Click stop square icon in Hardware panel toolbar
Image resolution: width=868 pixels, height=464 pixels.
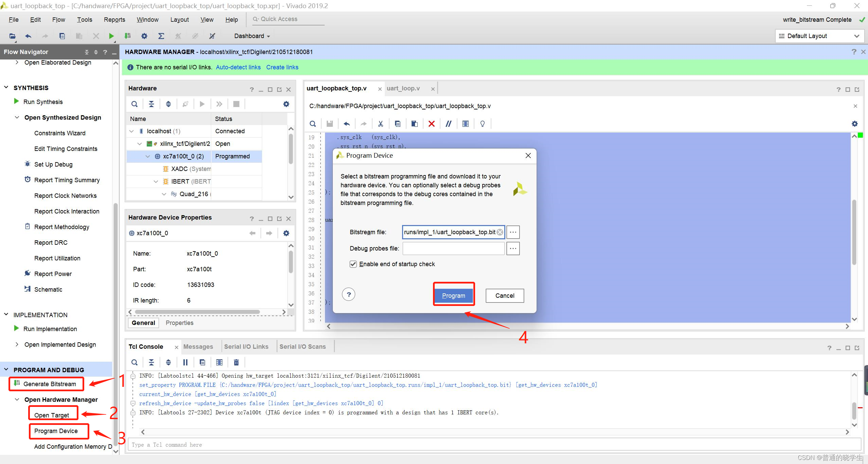click(x=236, y=104)
